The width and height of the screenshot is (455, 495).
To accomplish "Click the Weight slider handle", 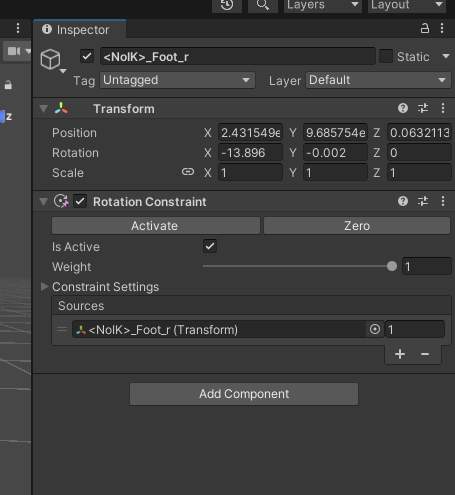I will tap(392, 266).
